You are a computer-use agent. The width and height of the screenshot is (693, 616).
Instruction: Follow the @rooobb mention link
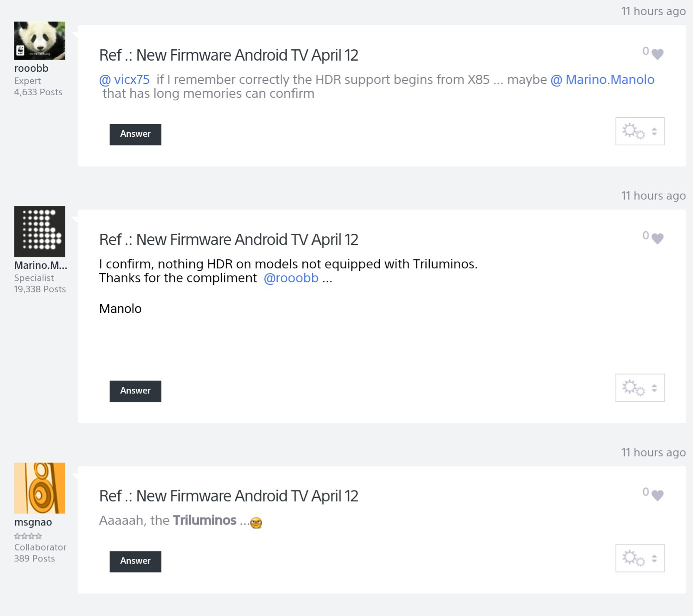click(291, 278)
